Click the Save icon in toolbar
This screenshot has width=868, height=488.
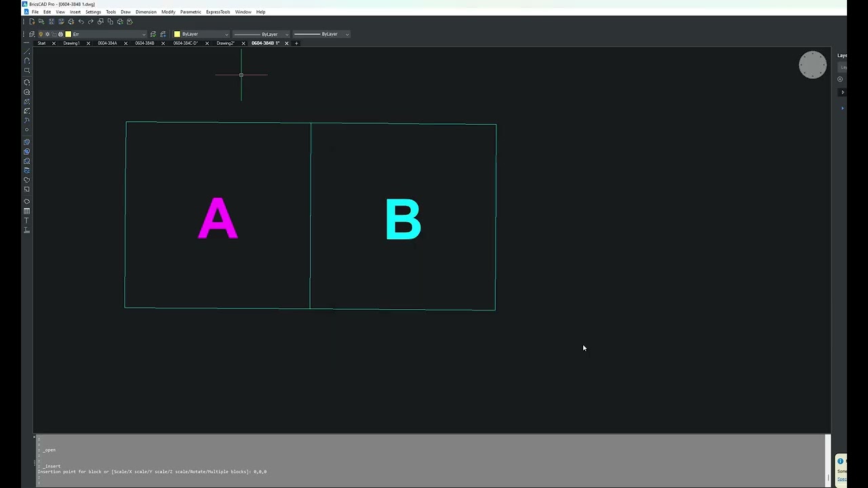pyautogui.click(x=51, y=22)
